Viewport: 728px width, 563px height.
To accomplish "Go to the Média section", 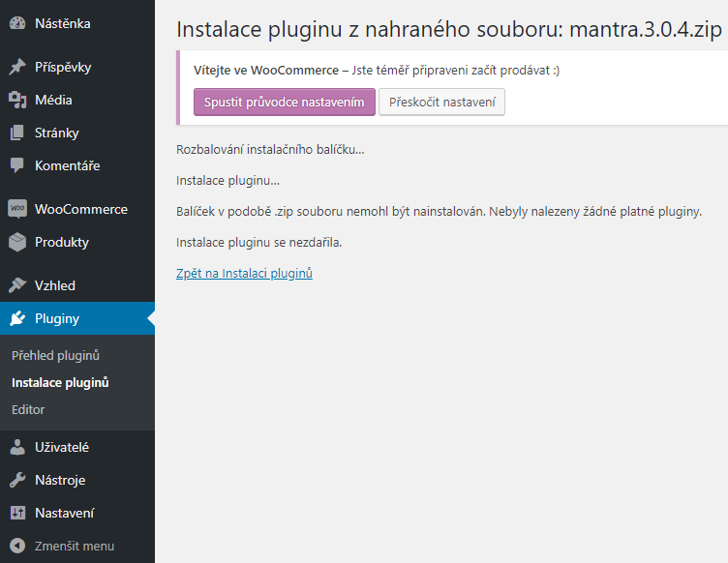I will coord(53,101).
